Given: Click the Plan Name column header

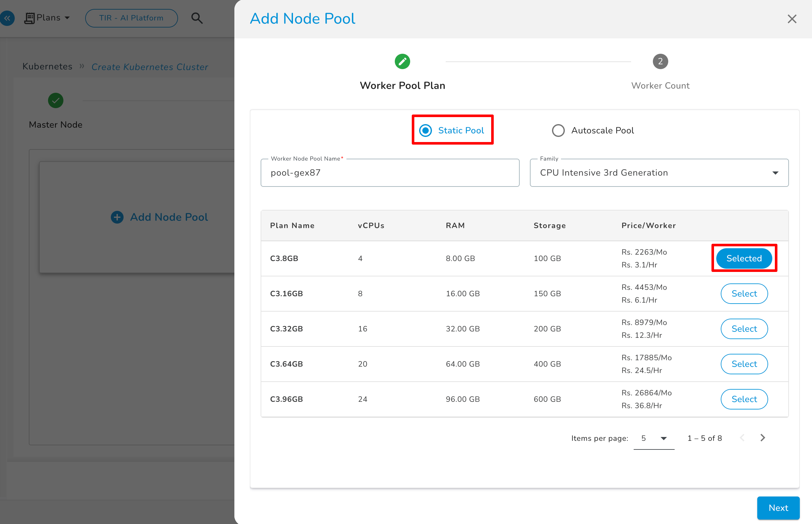Looking at the screenshot, I should tap(292, 226).
